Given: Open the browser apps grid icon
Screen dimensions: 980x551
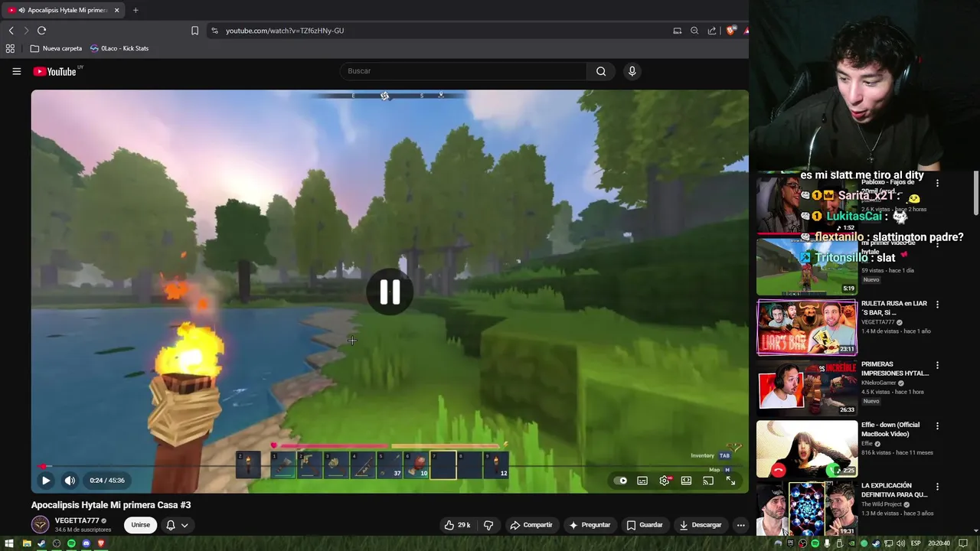Looking at the screenshot, I should pos(10,48).
